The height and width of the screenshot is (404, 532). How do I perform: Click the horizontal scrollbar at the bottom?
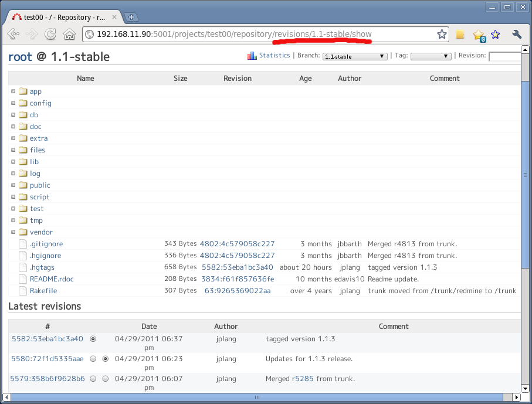click(x=257, y=397)
